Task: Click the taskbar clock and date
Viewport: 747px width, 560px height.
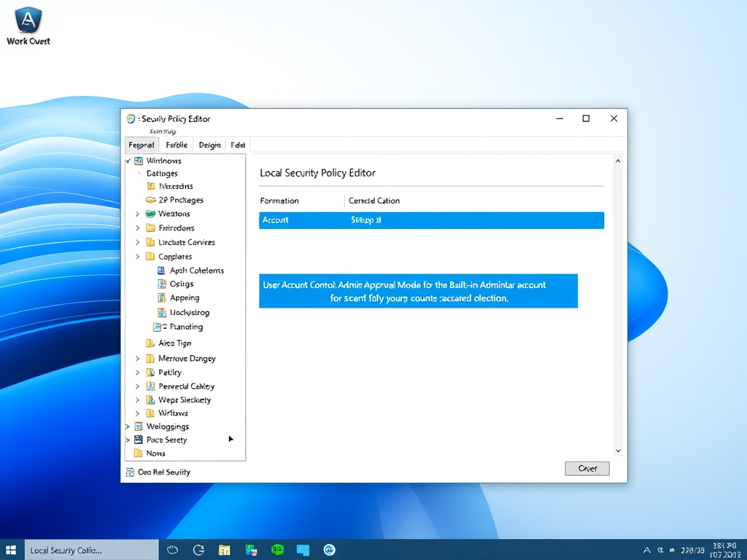Action: click(x=724, y=550)
